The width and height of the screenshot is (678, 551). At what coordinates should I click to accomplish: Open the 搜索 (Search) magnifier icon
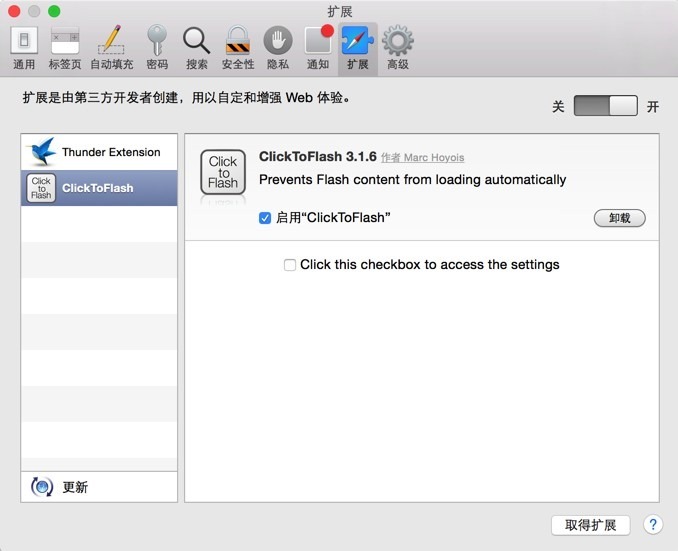[197, 41]
